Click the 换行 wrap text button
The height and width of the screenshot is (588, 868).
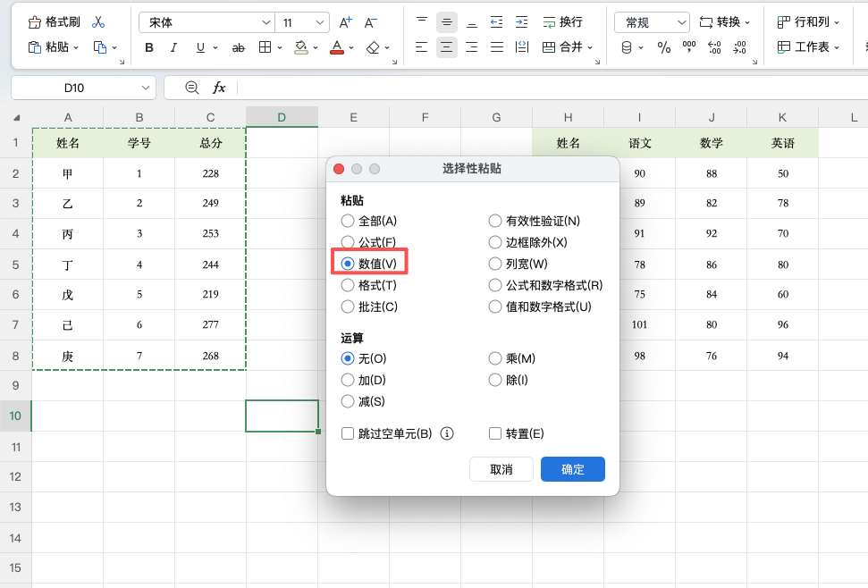point(562,22)
